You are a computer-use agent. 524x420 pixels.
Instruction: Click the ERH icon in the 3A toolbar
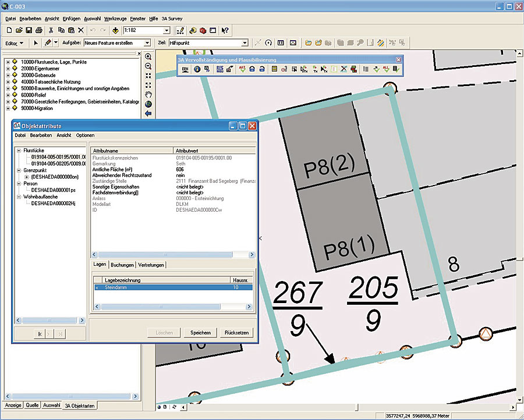(185, 69)
